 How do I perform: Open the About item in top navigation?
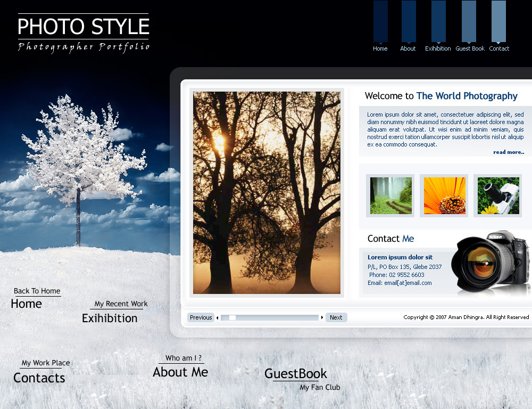pyautogui.click(x=408, y=48)
